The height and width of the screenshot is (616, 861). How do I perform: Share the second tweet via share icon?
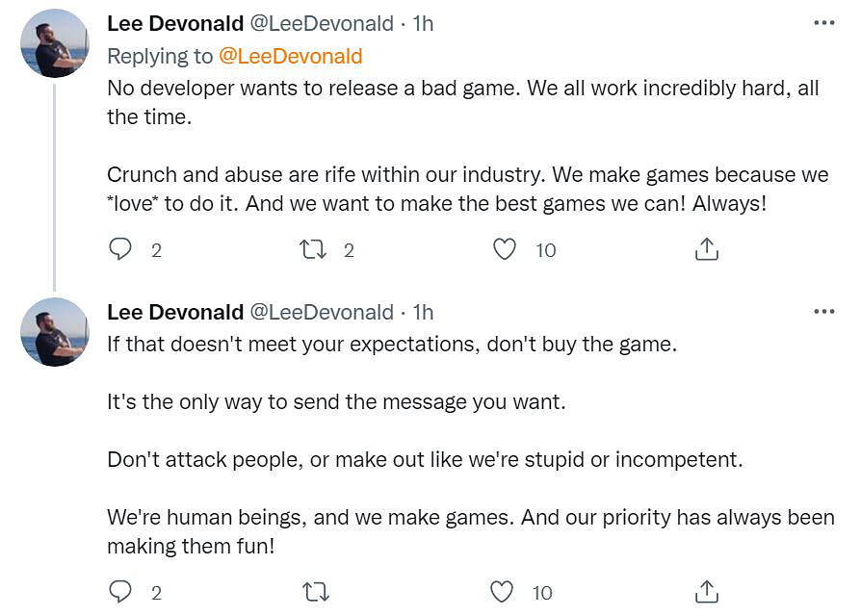707,593
